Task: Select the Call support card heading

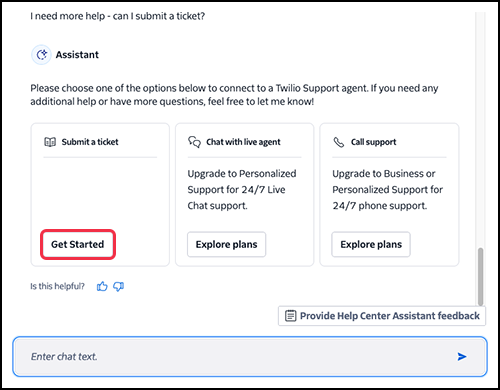Action: tap(374, 142)
